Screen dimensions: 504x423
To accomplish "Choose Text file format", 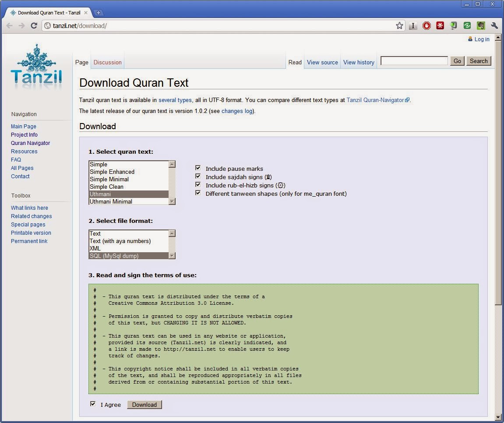I will point(129,233).
